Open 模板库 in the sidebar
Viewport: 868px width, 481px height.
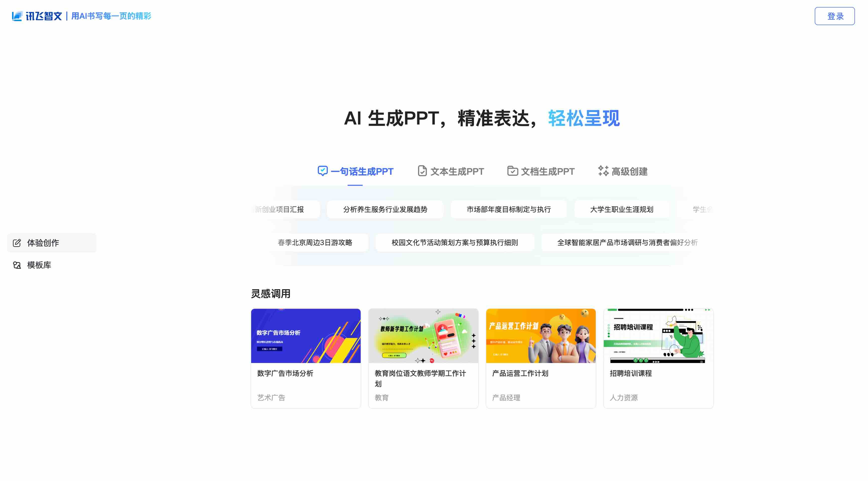coord(52,265)
